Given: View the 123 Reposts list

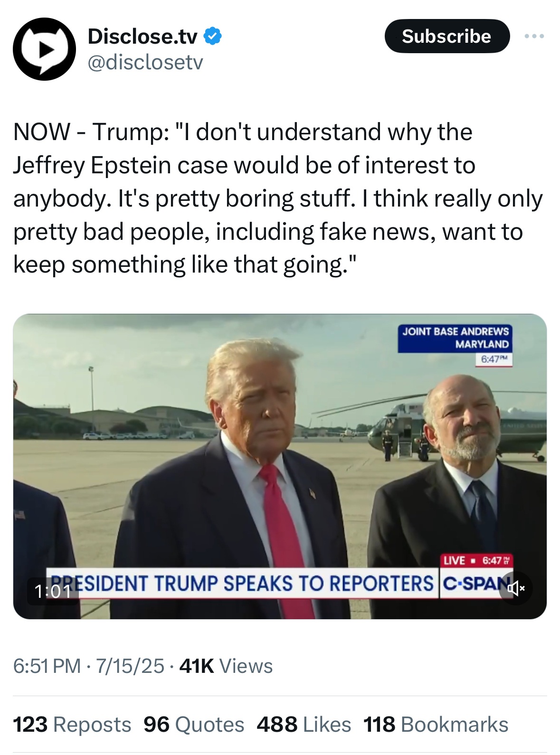Looking at the screenshot, I should click(x=72, y=725).
